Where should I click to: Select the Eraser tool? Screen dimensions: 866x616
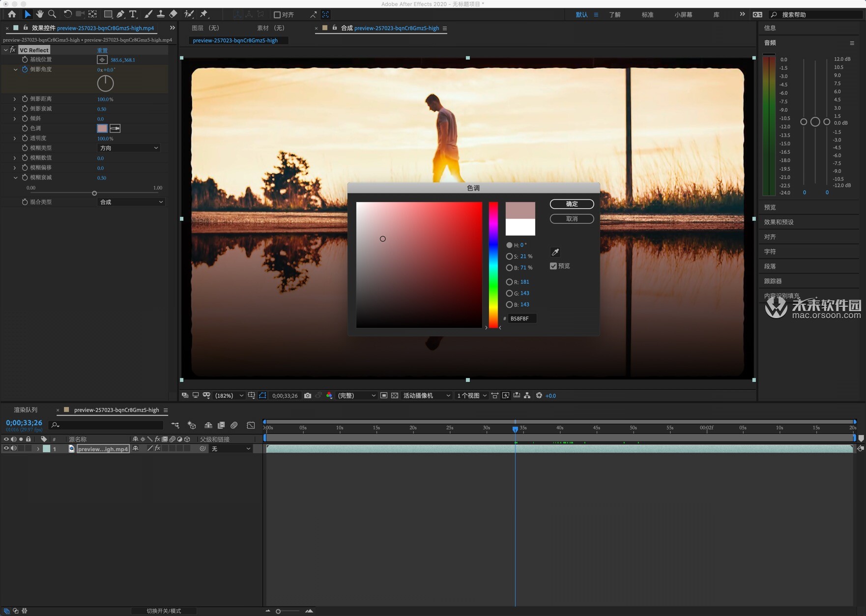pyautogui.click(x=173, y=14)
